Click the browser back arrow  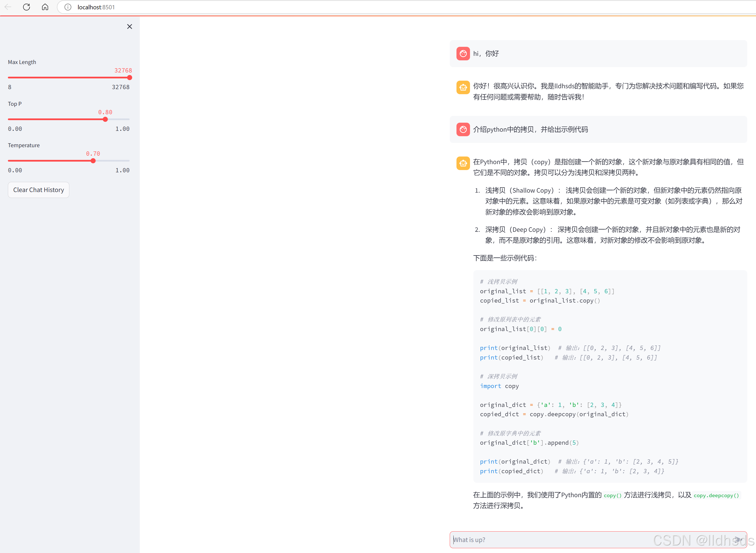8,7
